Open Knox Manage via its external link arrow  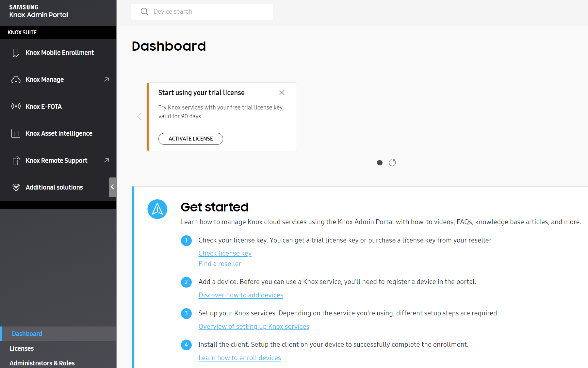pyautogui.click(x=106, y=79)
